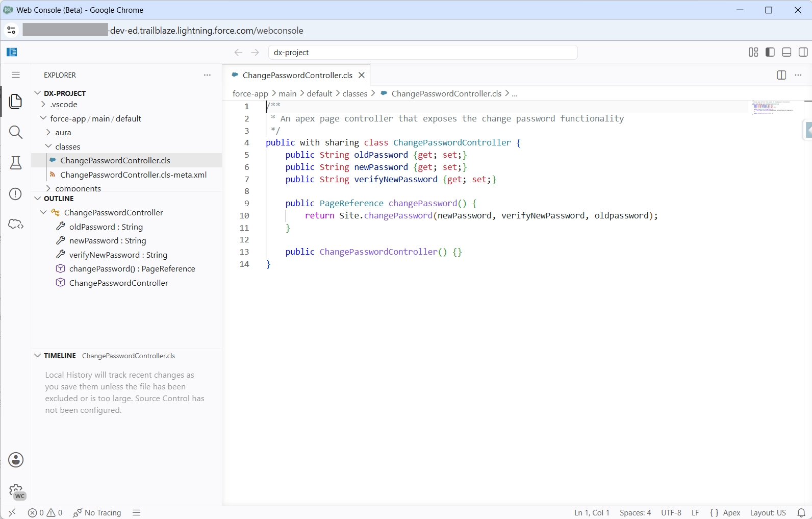Viewport: 812px width, 519px height.
Task: Go back with the left arrow
Action: click(x=238, y=53)
